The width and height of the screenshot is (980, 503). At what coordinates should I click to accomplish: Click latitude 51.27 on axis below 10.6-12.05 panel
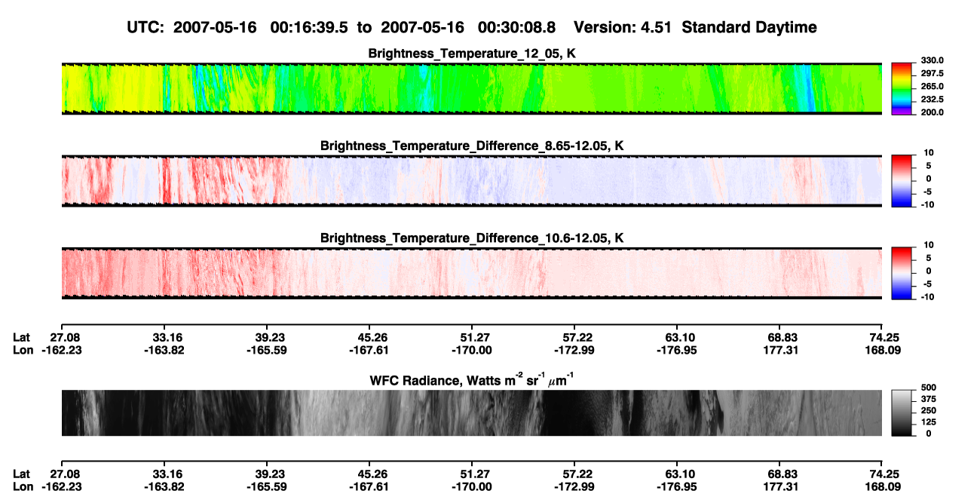pos(475,337)
